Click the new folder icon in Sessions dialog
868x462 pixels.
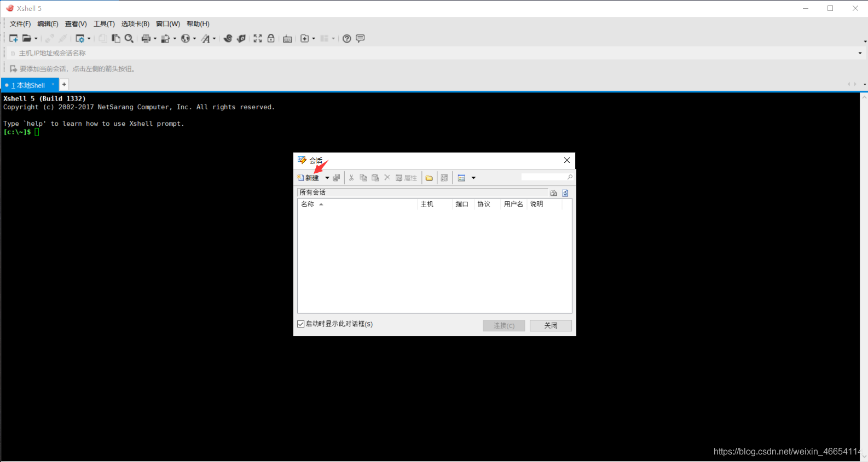point(429,178)
